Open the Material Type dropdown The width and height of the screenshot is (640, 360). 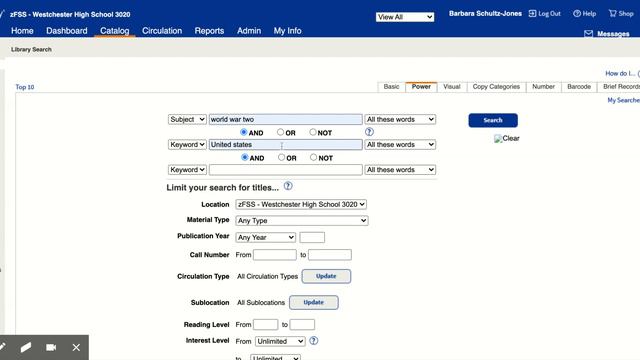(302, 220)
